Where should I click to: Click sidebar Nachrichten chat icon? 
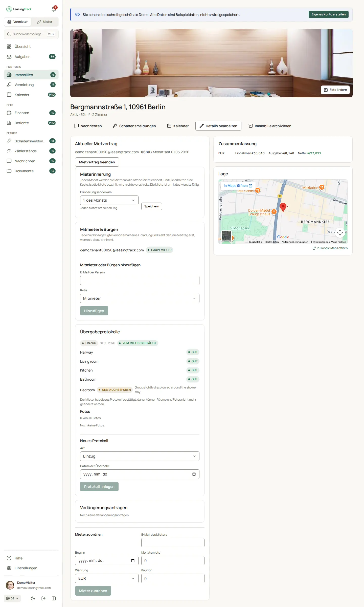coord(9,161)
